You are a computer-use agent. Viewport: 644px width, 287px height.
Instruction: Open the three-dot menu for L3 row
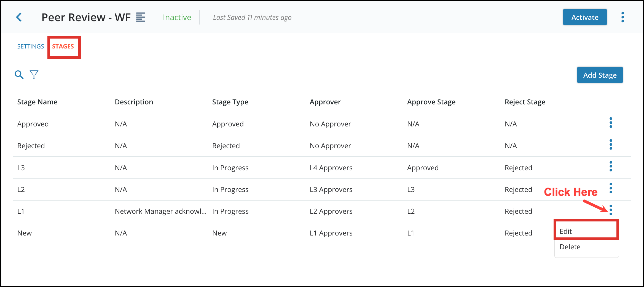pos(611,166)
